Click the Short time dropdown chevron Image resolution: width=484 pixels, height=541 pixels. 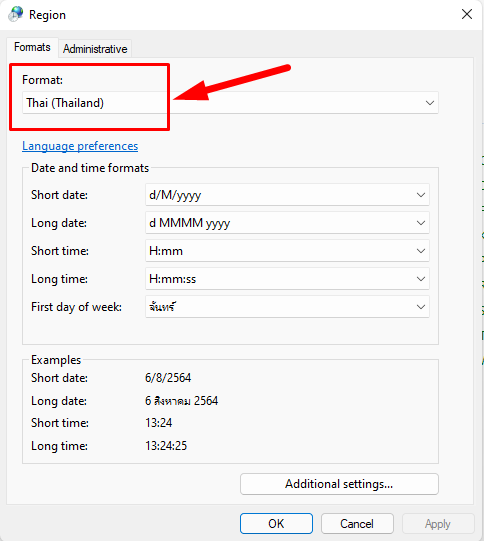(421, 251)
